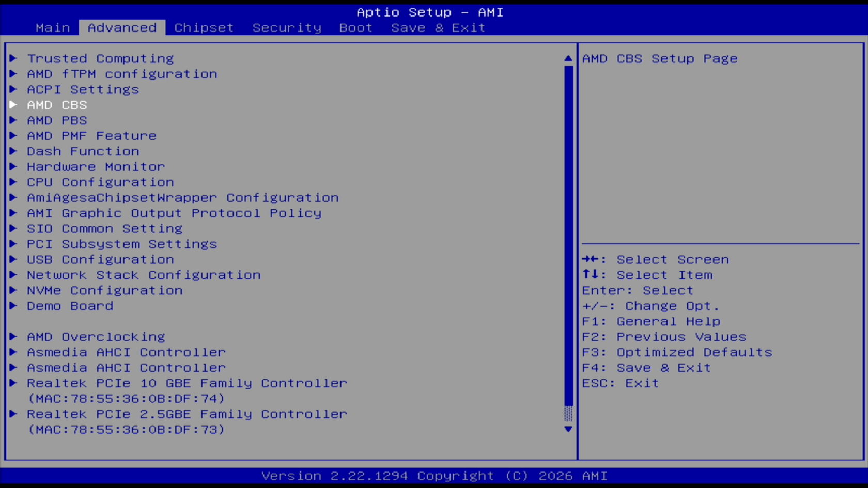Viewport: 868px width, 488px height.
Task: Click the MAC address ending DF:74
Action: (127, 399)
